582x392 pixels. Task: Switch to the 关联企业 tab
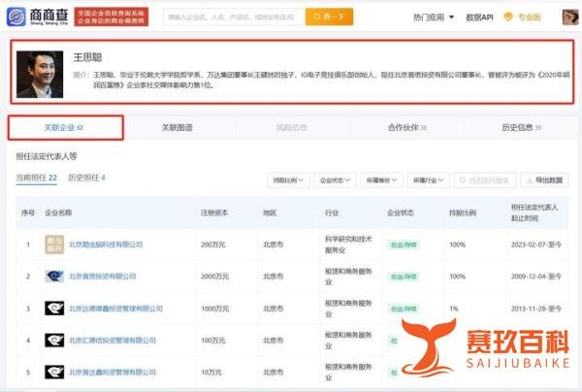click(x=66, y=128)
